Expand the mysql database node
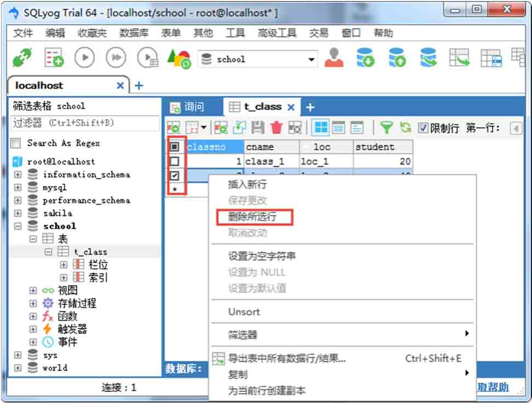 coord(18,188)
